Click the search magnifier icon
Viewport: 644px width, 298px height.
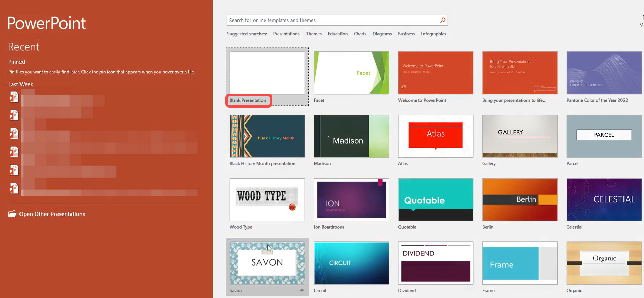pyautogui.click(x=443, y=20)
